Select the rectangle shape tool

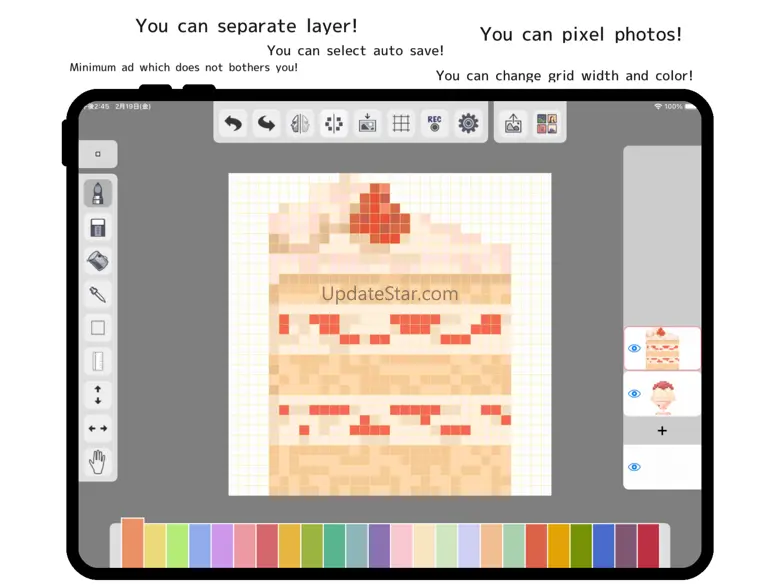point(98,328)
